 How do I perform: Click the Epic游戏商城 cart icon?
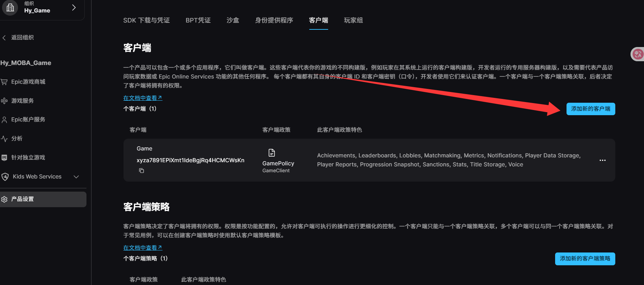[4, 82]
